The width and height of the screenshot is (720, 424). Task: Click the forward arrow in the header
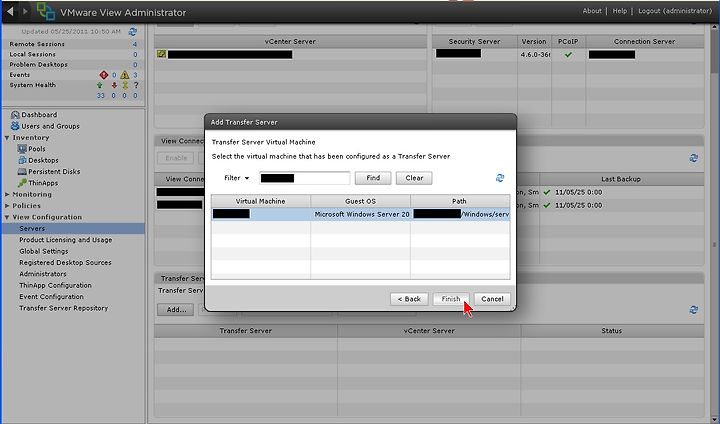coord(25,11)
